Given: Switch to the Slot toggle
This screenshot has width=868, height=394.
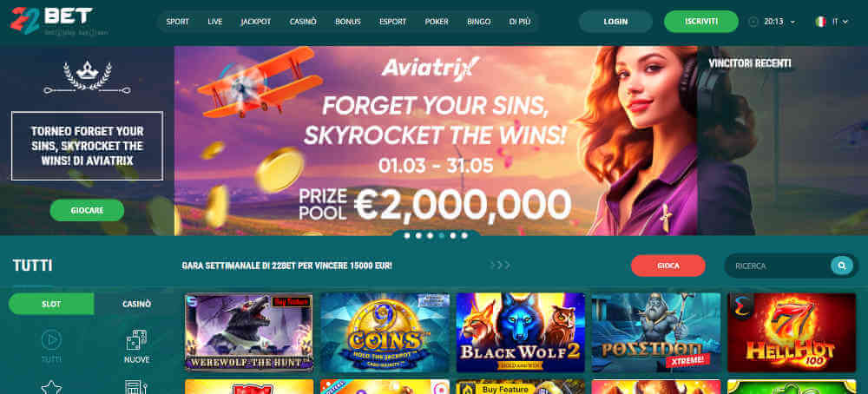Looking at the screenshot, I should click(51, 304).
